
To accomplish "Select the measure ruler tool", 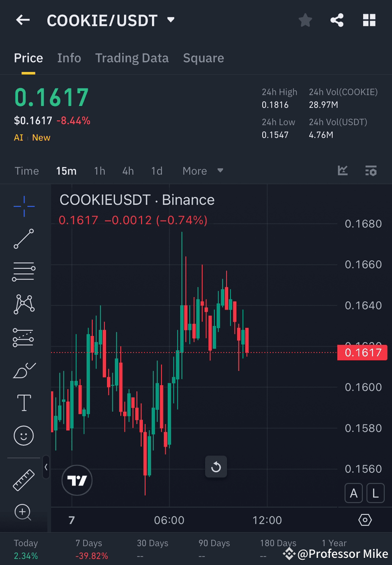I will pyautogui.click(x=24, y=479).
